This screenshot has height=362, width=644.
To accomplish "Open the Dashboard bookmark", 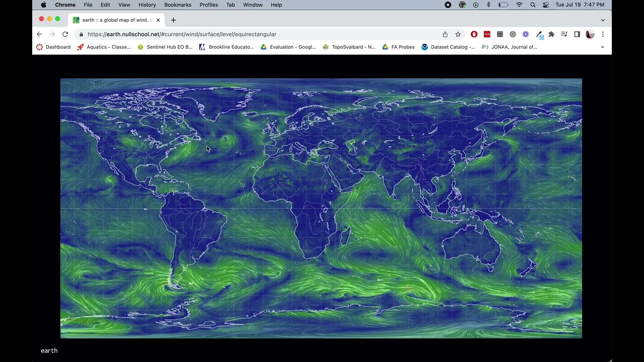I will tap(53, 47).
